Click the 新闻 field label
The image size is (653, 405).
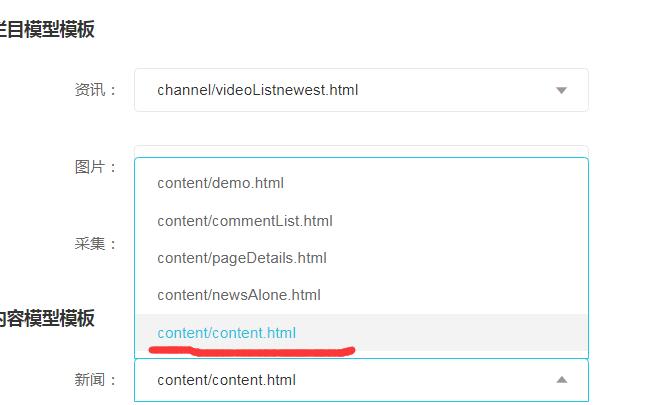pyautogui.click(x=96, y=380)
